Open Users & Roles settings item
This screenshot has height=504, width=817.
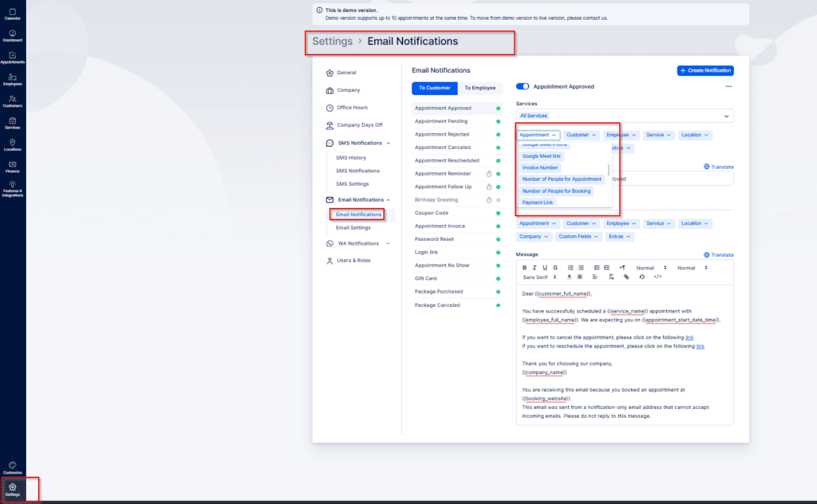click(348, 260)
